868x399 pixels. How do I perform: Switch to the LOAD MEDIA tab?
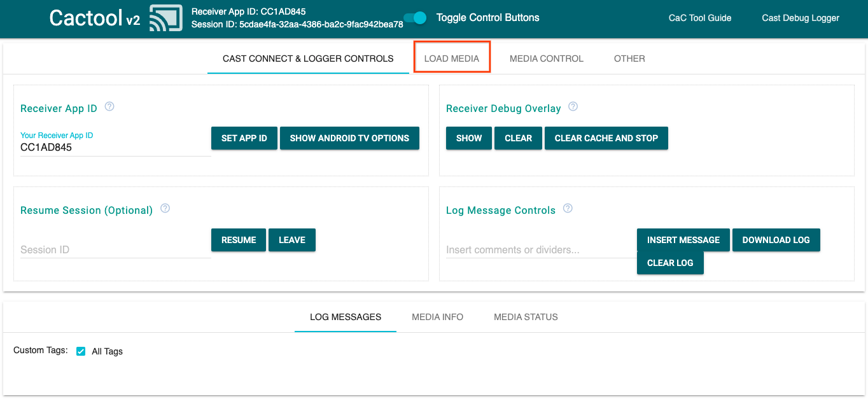452,58
